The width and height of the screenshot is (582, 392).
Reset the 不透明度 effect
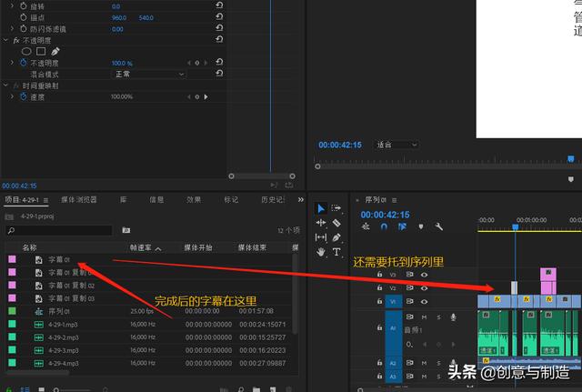219,39
